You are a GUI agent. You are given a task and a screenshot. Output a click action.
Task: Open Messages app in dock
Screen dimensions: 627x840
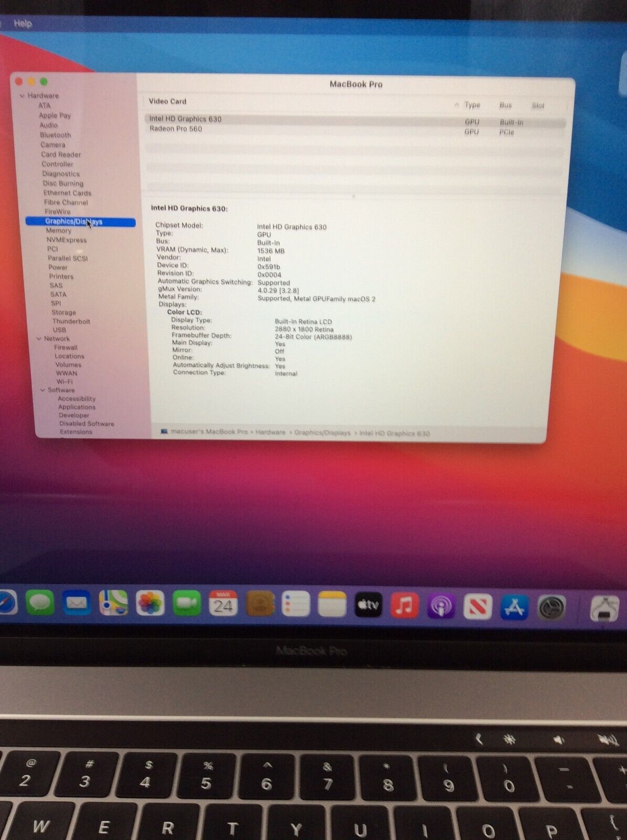click(x=40, y=603)
